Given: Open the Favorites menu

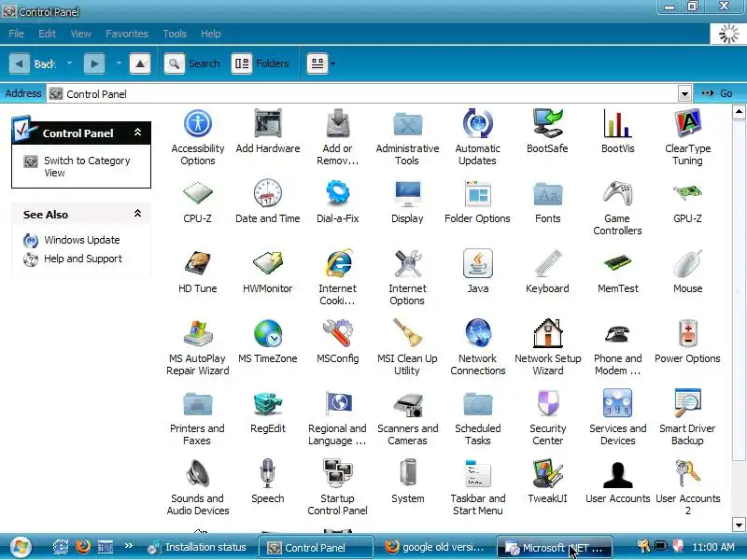Looking at the screenshot, I should click(x=127, y=34).
